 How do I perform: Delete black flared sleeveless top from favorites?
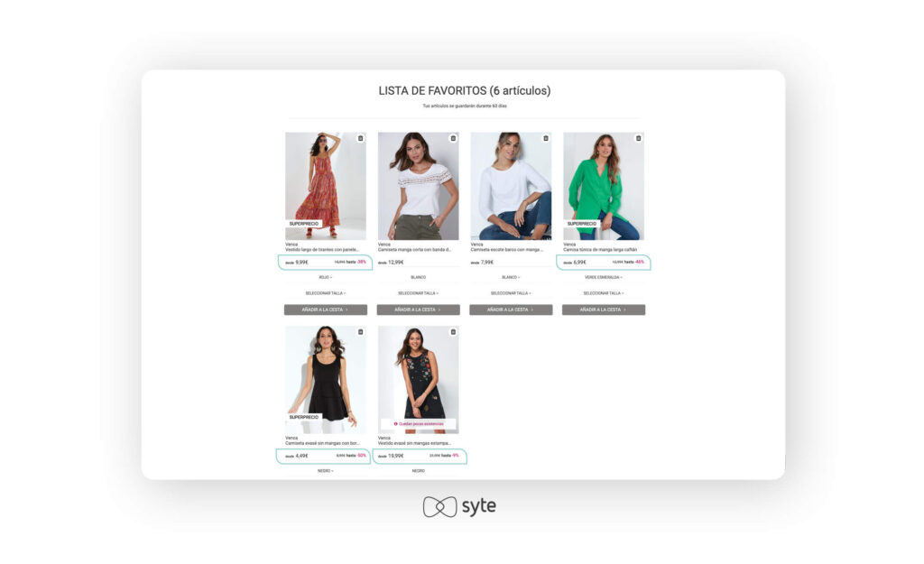click(361, 332)
